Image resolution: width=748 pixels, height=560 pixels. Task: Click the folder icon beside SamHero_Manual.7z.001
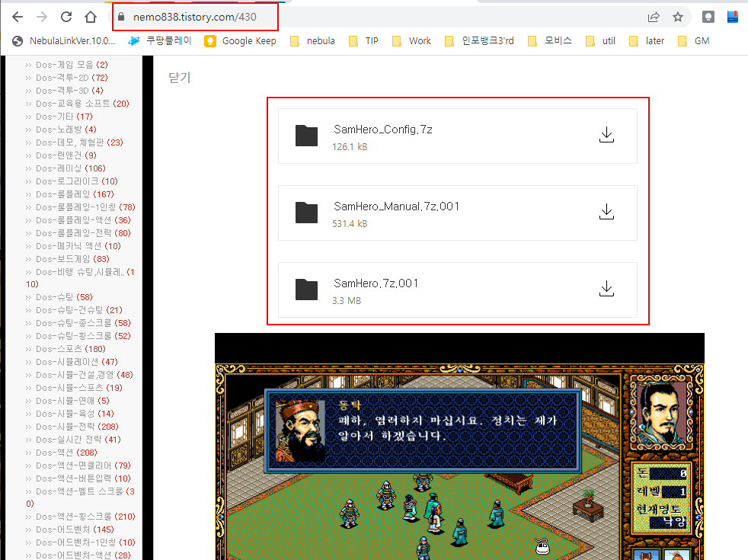[x=306, y=213]
